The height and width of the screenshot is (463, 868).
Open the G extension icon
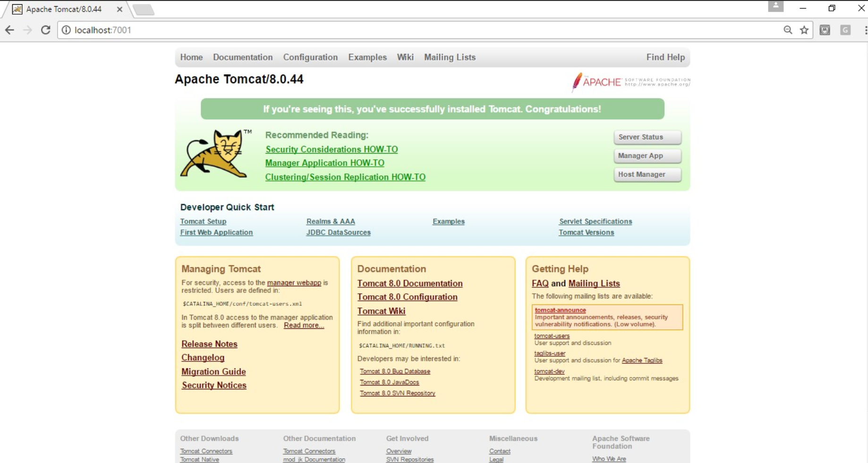[x=845, y=30]
